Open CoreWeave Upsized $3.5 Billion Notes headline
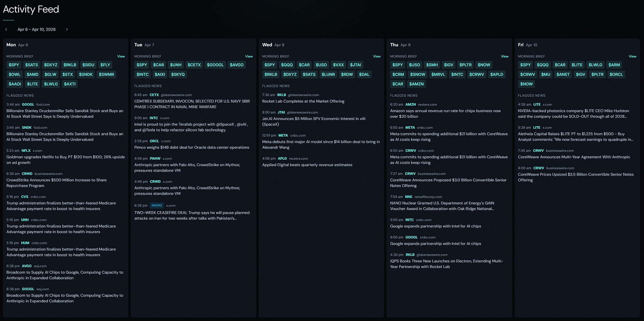This screenshot has width=644, height=321. click(576, 177)
